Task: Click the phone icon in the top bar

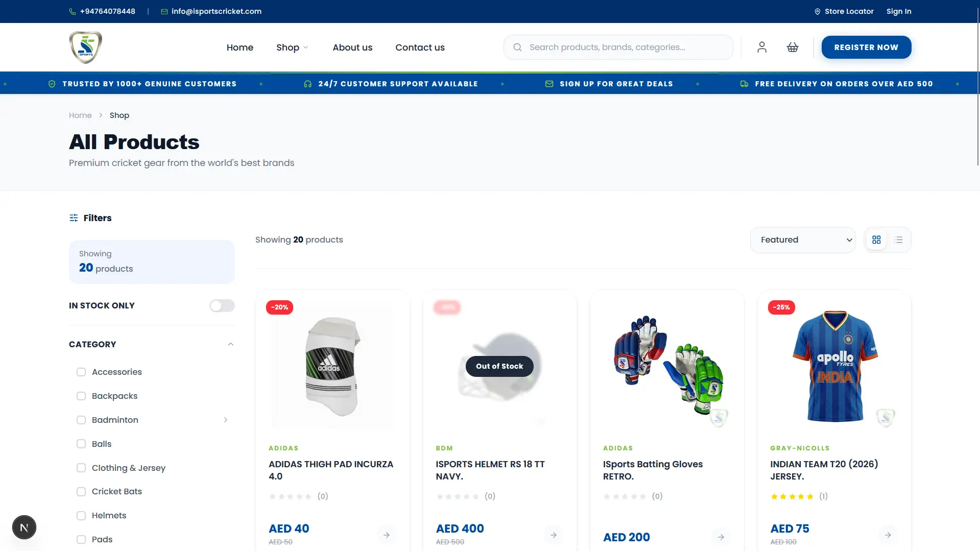Action: tap(73, 11)
